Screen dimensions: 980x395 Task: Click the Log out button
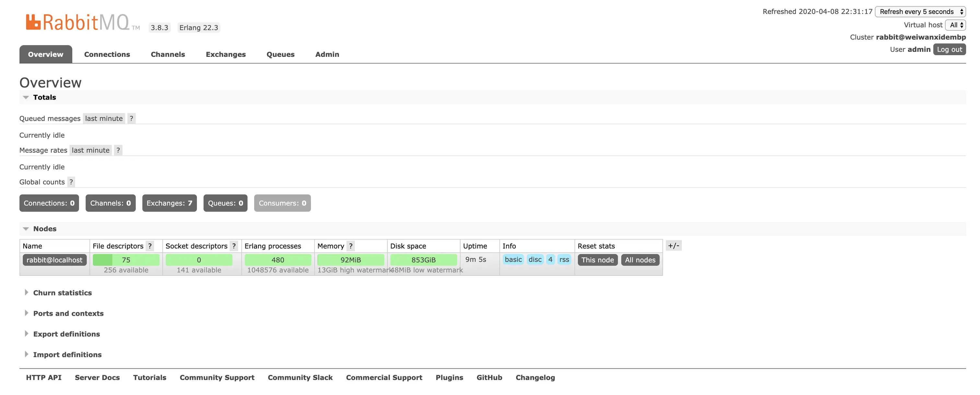click(949, 50)
